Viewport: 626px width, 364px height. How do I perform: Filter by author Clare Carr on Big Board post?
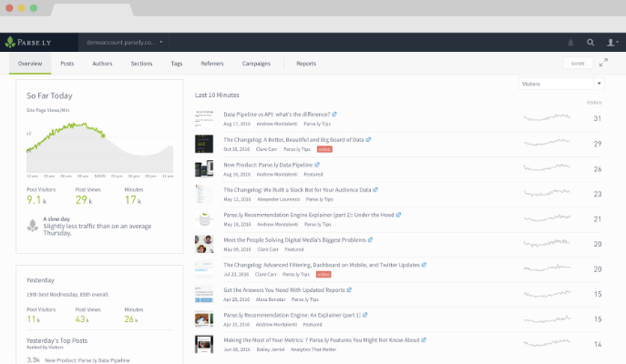point(266,149)
